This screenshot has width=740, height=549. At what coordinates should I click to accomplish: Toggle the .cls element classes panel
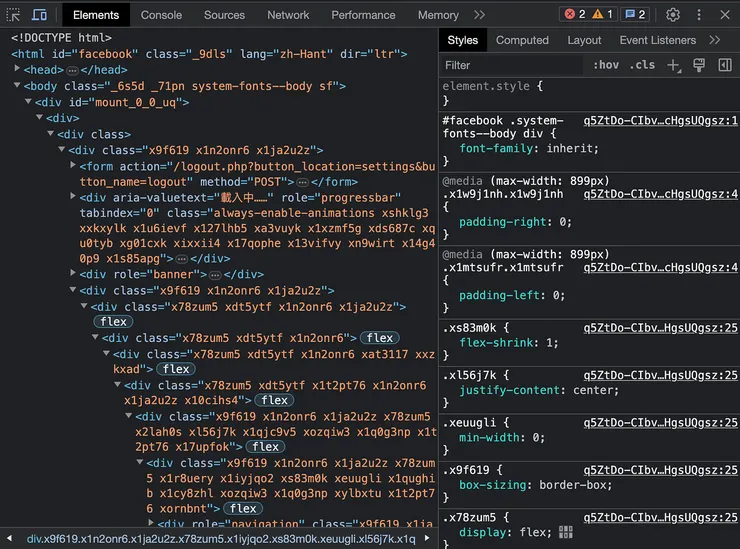pyautogui.click(x=643, y=65)
